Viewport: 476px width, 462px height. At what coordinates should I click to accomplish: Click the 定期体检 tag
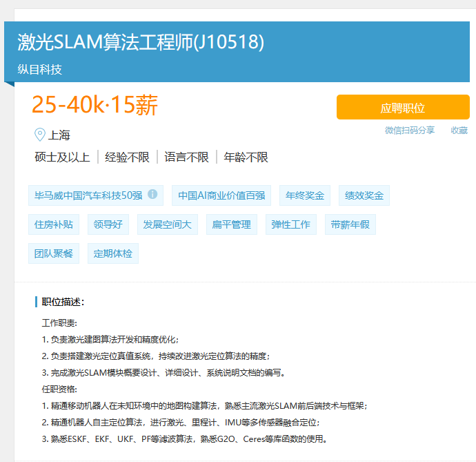pyautogui.click(x=113, y=253)
